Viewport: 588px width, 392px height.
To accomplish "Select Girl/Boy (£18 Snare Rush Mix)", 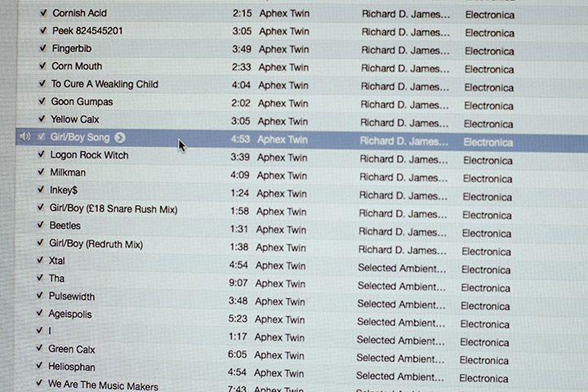I will tap(113, 209).
